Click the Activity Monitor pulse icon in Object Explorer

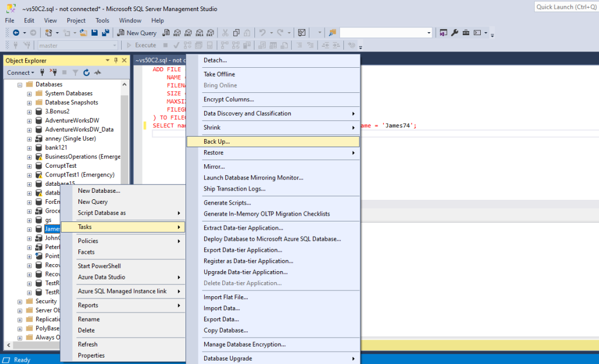click(x=98, y=72)
